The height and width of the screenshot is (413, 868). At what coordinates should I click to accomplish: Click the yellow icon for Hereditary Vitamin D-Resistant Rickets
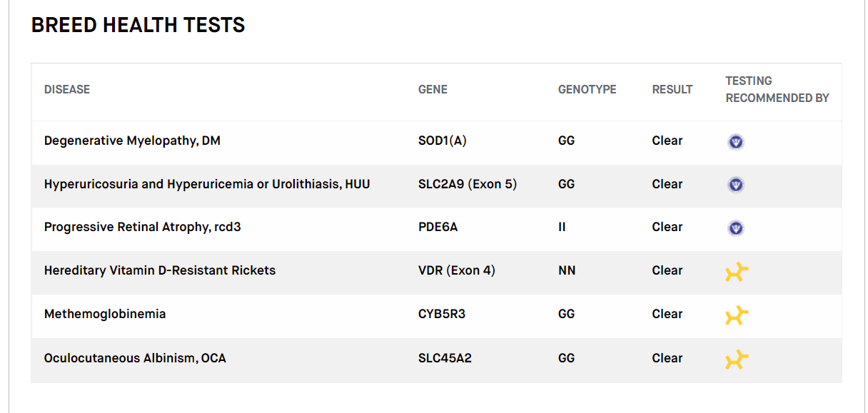737,272
